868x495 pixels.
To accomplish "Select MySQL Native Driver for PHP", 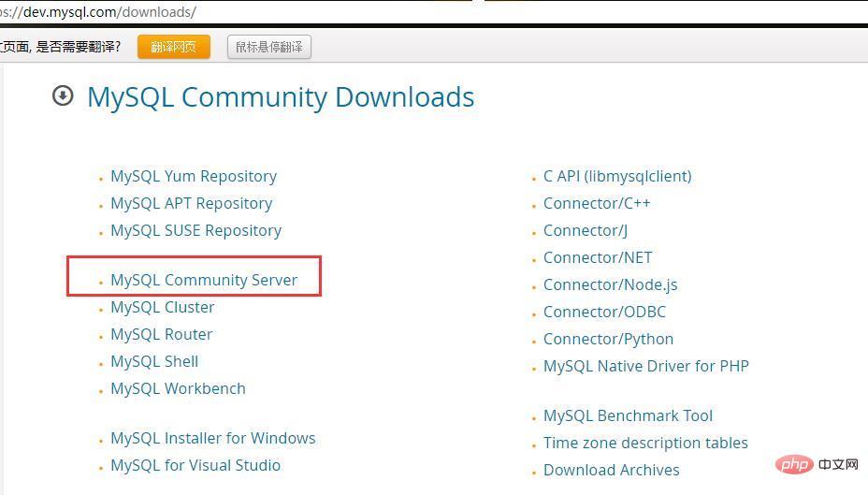I will (645, 366).
